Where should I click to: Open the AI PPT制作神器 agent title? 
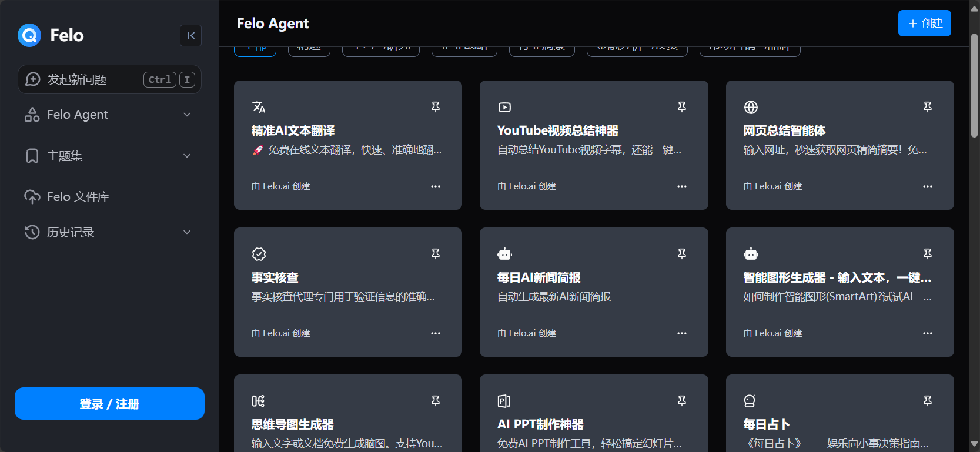[540, 424]
